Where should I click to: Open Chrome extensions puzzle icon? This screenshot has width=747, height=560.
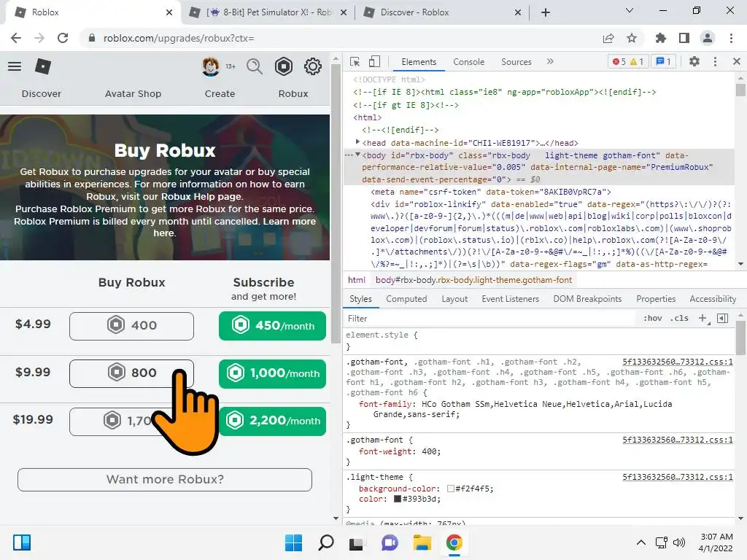coord(661,38)
